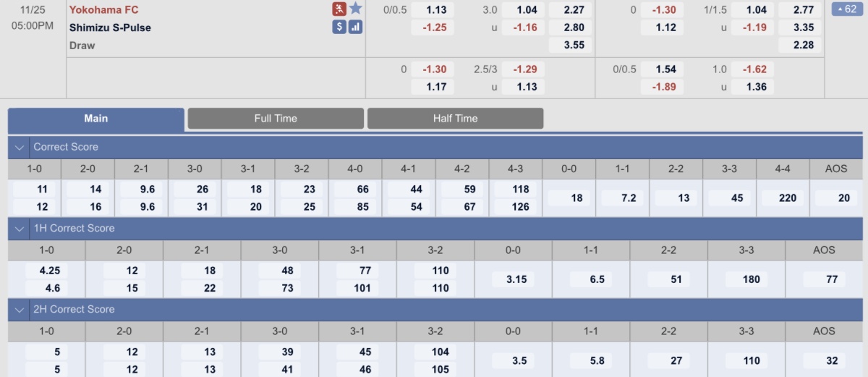868x377 pixels.
Task: Mark Yokohama FC match as favorite star
Action: (x=355, y=9)
